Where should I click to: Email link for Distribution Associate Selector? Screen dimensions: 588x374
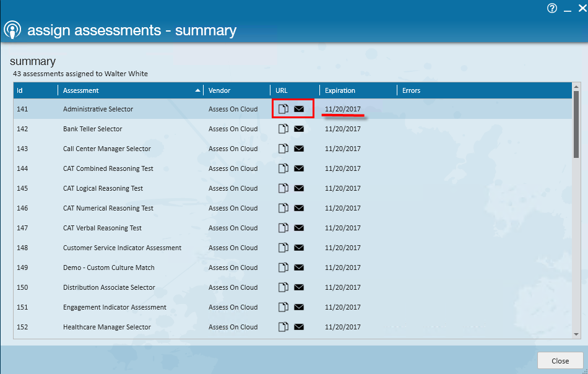coord(299,287)
